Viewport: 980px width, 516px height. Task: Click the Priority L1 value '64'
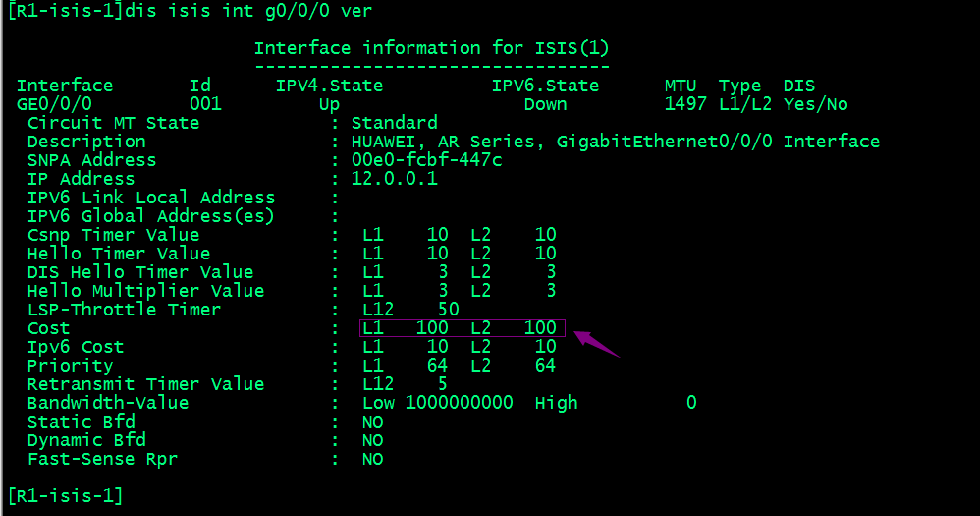(438, 366)
